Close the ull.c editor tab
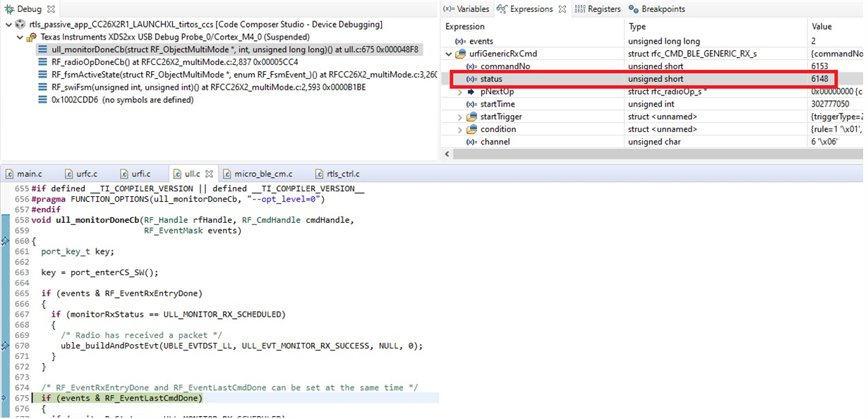 (208, 174)
